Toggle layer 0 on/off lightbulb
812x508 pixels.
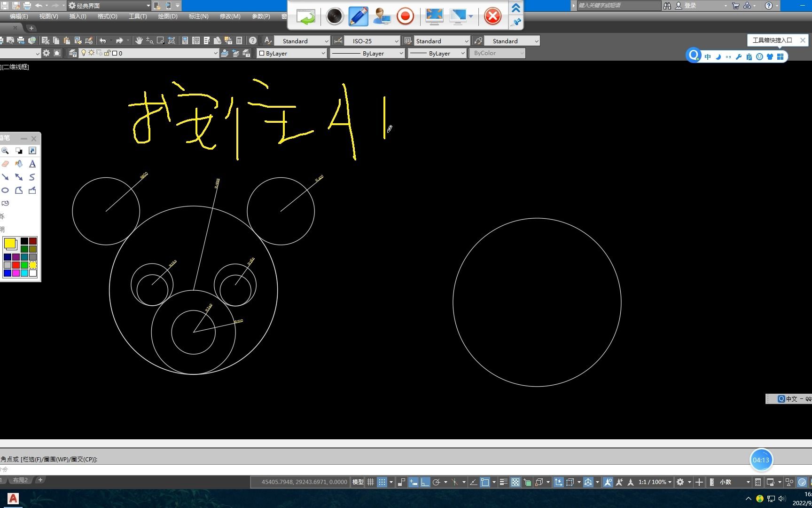(x=84, y=53)
